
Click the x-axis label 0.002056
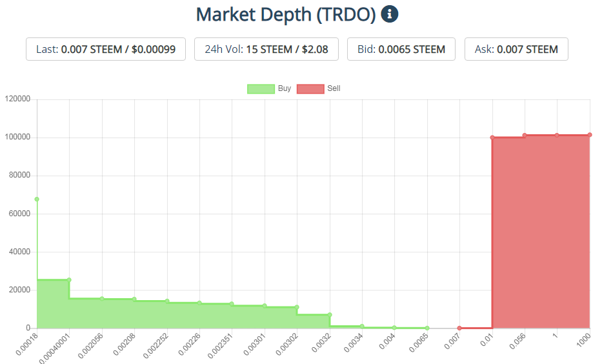coord(90,345)
